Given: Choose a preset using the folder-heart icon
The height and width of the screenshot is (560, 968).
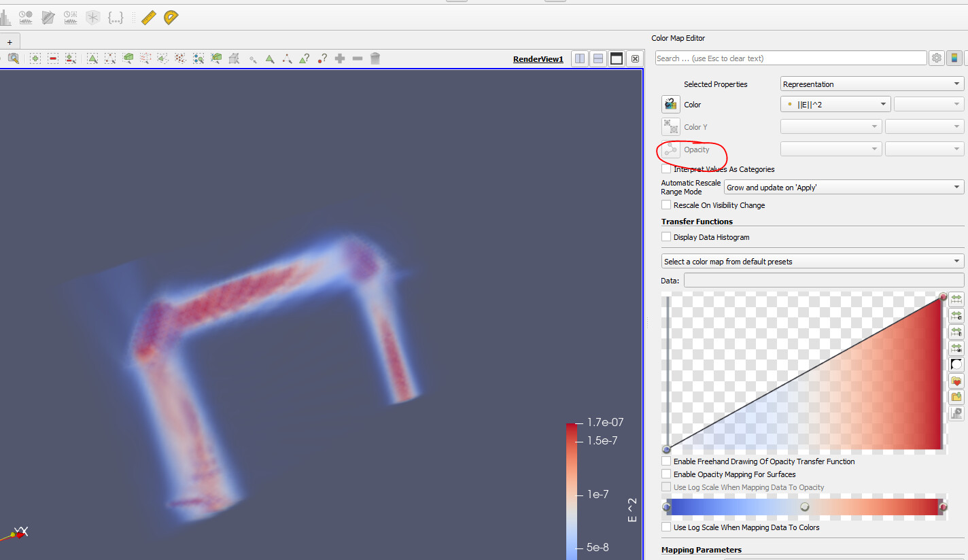Looking at the screenshot, I should 956,381.
